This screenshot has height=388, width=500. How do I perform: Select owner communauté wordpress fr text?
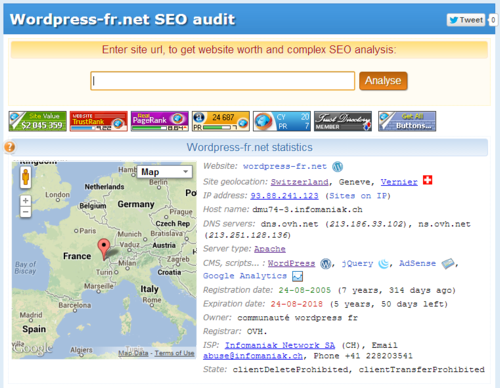click(x=297, y=318)
